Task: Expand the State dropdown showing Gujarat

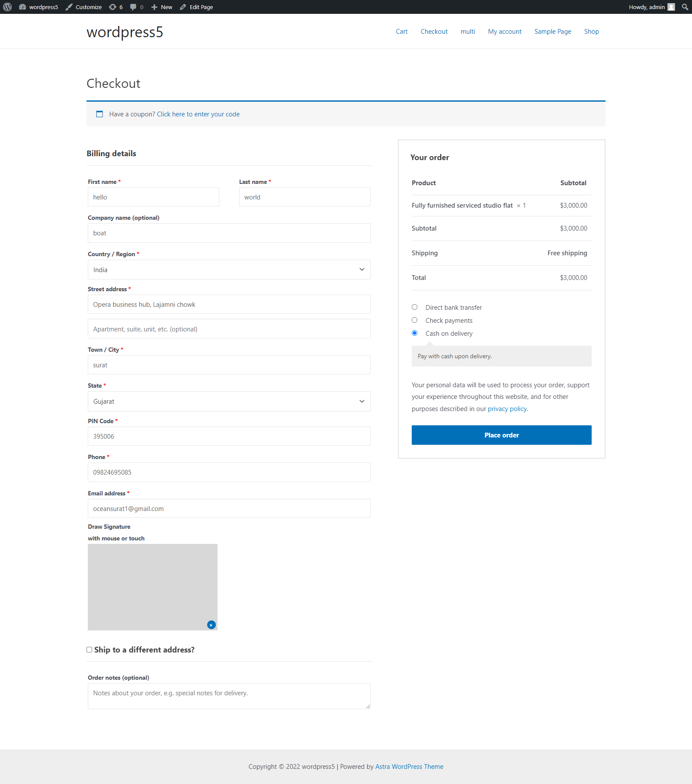Action: (x=229, y=402)
